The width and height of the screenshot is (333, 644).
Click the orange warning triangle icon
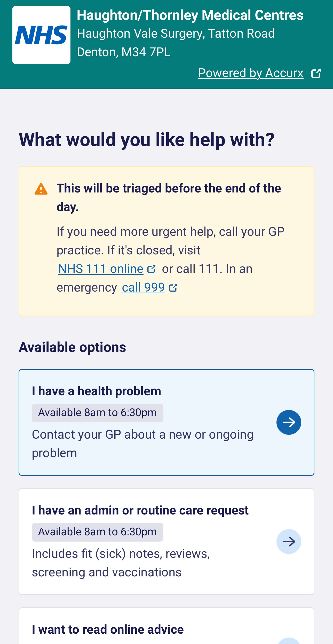(41, 189)
